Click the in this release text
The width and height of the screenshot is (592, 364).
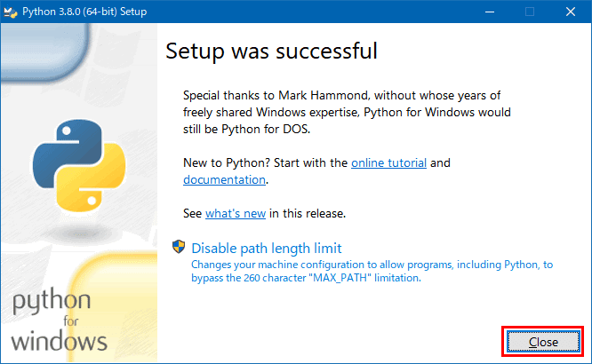308,213
